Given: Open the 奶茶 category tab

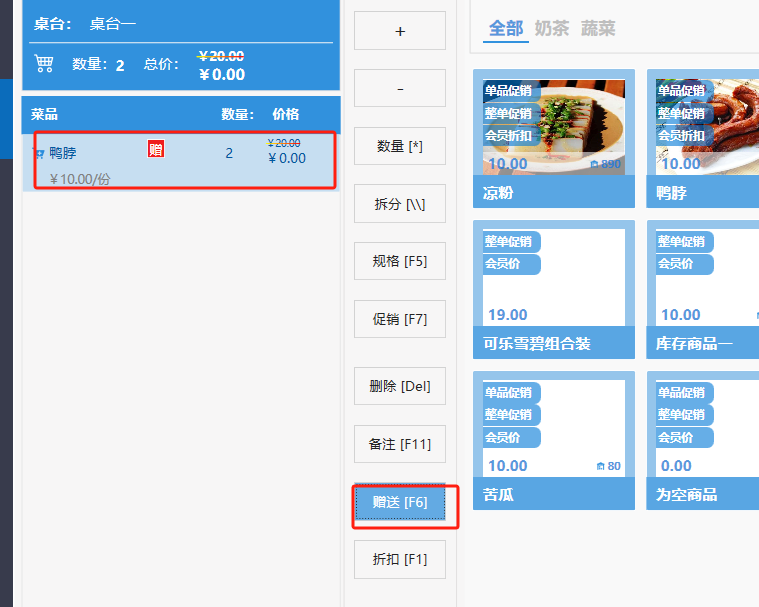Looking at the screenshot, I should coord(552,28).
